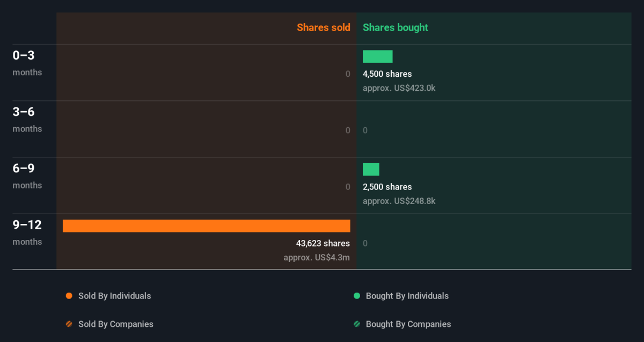Click the striped Bought By Companies legend icon
644x342 pixels.
[x=356, y=324]
